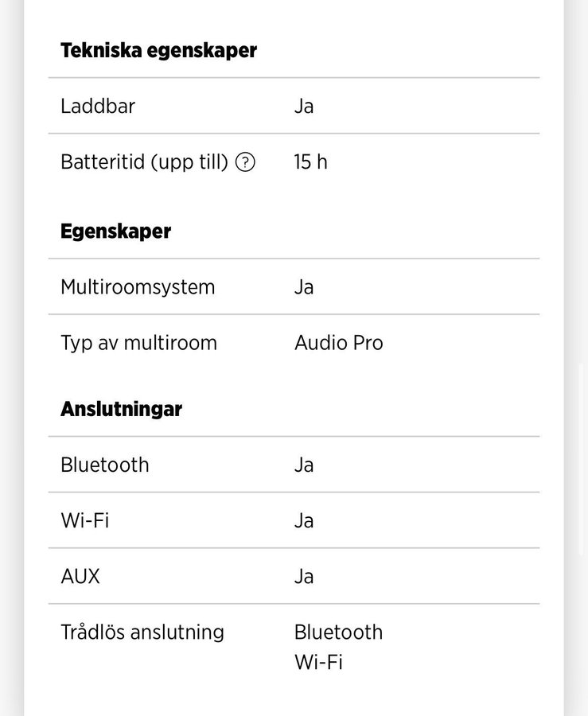
Task: Select the Batteritid (upp till) label
Action: pos(144,162)
